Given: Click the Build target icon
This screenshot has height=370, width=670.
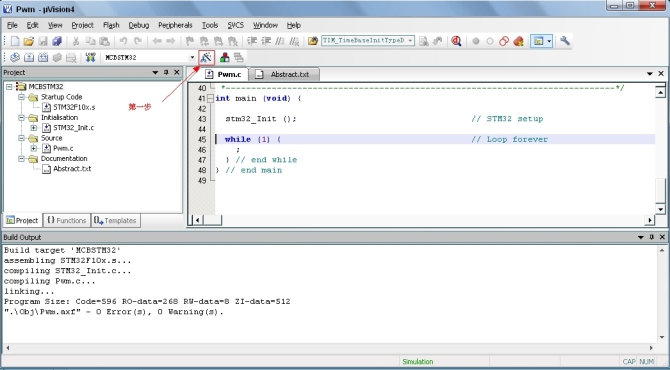Looking at the screenshot, I should (x=29, y=57).
